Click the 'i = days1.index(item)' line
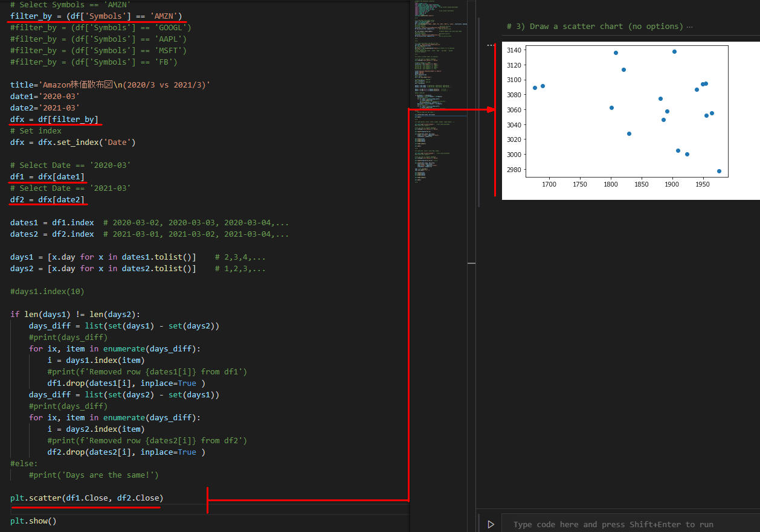Image resolution: width=760 pixels, height=532 pixels. point(95,360)
